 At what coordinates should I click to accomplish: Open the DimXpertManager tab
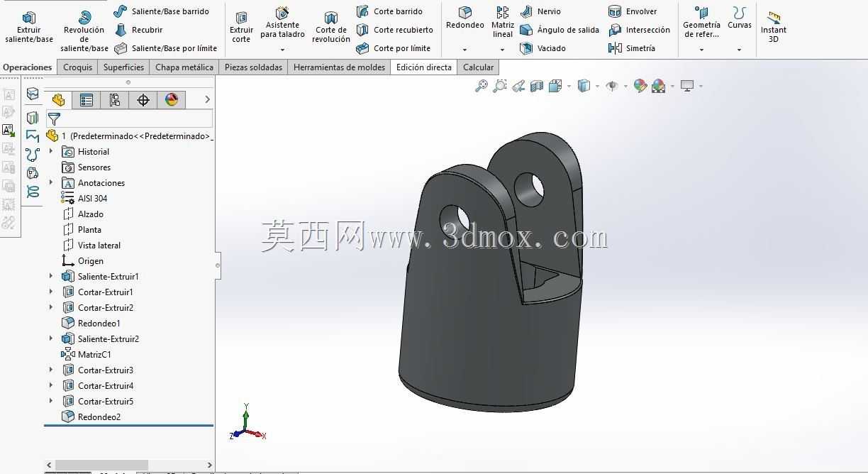[143, 100]
